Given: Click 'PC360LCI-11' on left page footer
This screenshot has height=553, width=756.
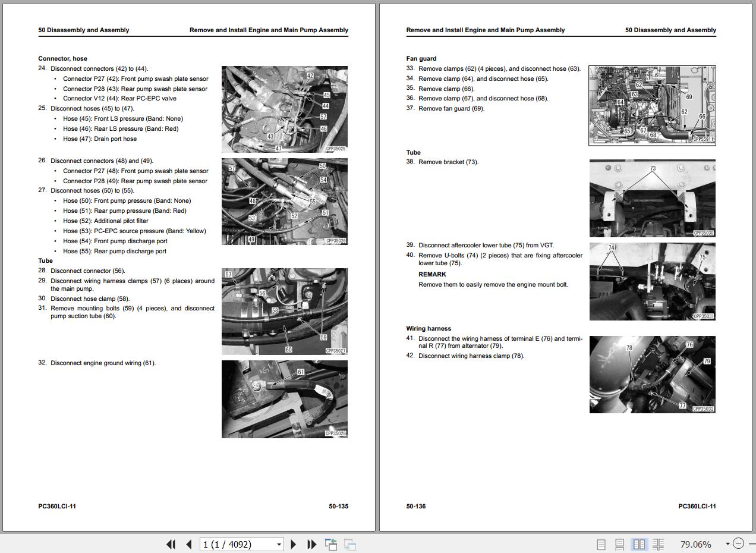Looking at the screenshot, I should 57,506.
